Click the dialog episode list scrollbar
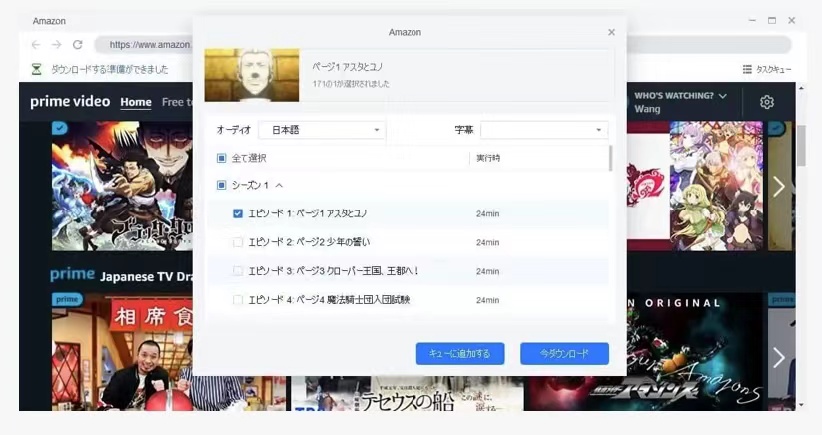822x435 pixels. click(610, 158)
